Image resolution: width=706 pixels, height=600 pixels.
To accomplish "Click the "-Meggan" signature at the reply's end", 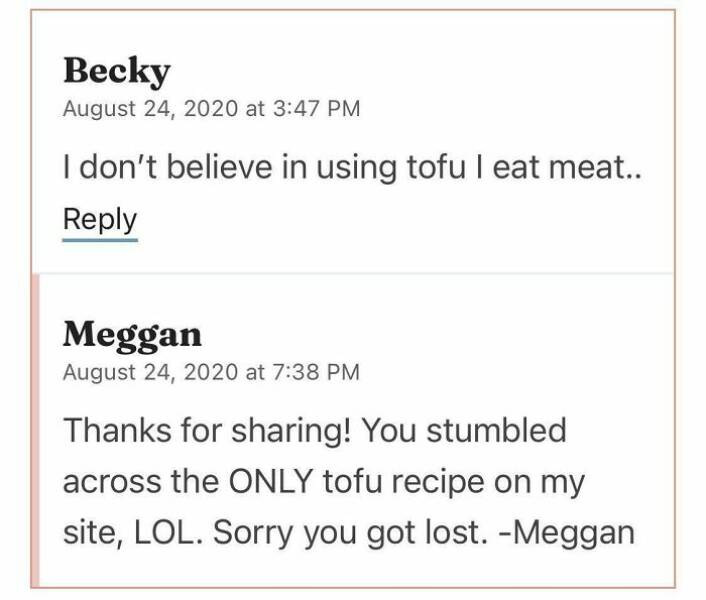I will 567,532.
